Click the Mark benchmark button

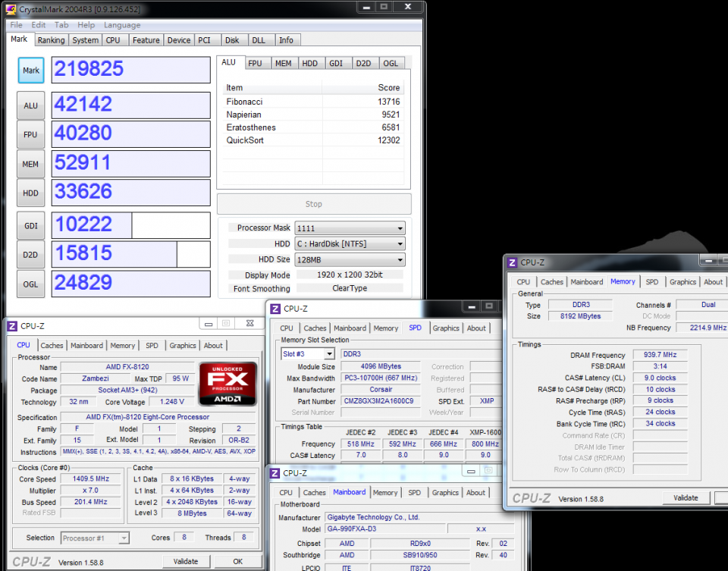coord(30,71)
